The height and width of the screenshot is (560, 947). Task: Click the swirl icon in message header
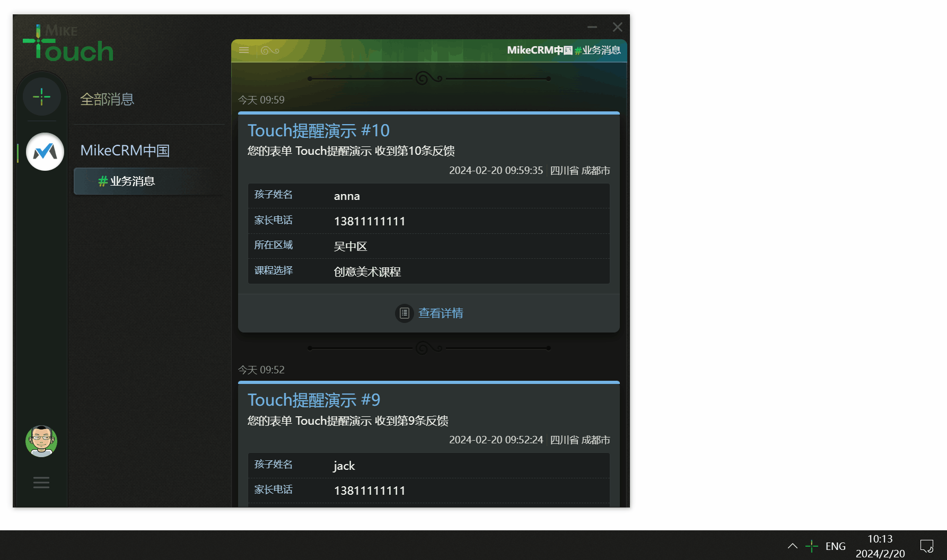coord(270,50)
